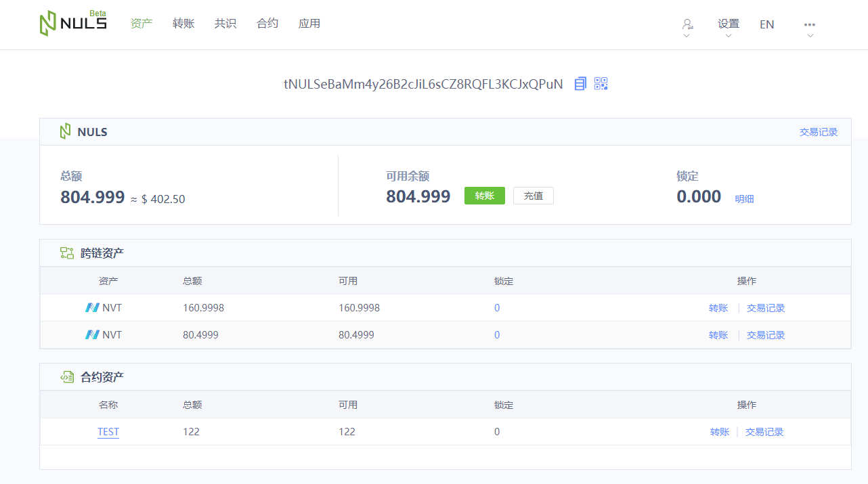The width and height of the screenshot is (868, 484).
Task: Go to the 应用 applications tab
Action: tap(309, 24)
